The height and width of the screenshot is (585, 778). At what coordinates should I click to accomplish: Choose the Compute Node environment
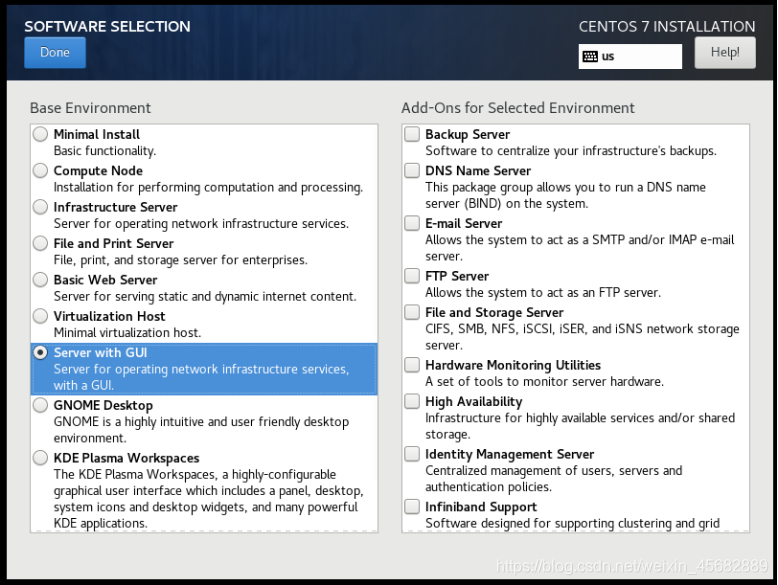coord(40,170)
